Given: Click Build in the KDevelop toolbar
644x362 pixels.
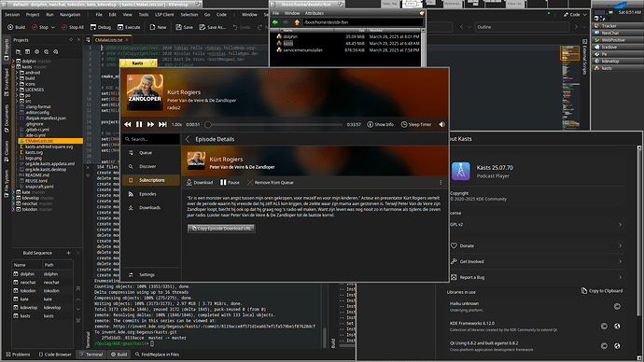Looking at the screenshot, I should point(17,27).
